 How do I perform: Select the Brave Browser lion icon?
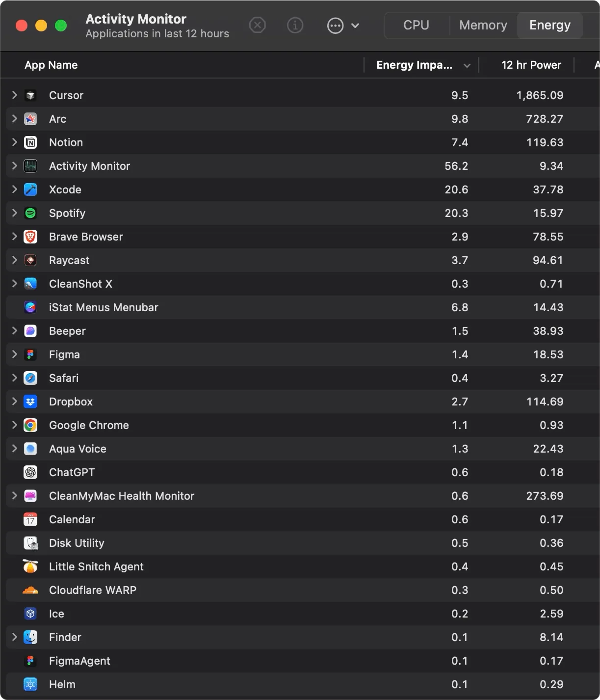(x=30, y=237)
